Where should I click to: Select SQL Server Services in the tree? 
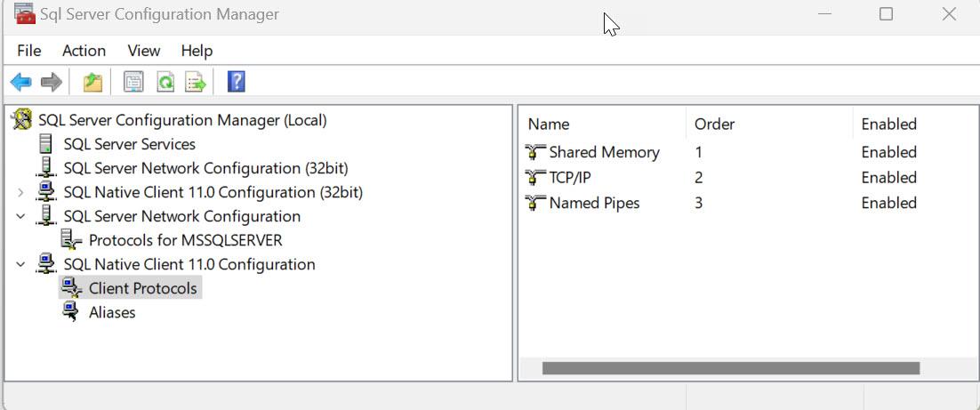click(x=129, y=144)
